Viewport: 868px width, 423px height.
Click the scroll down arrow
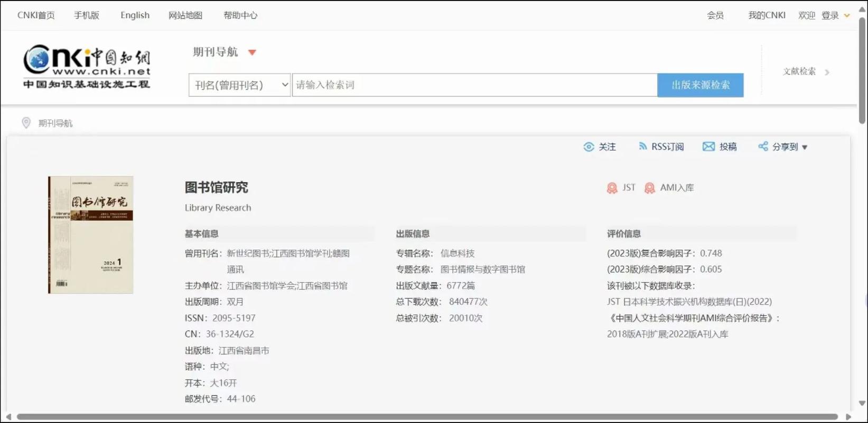click(862, 403)
